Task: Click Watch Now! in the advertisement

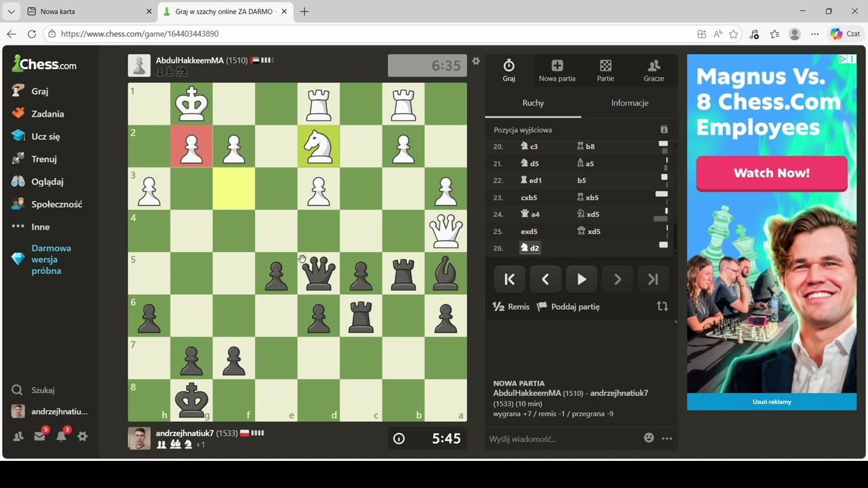Action: [x=772, y=173]
